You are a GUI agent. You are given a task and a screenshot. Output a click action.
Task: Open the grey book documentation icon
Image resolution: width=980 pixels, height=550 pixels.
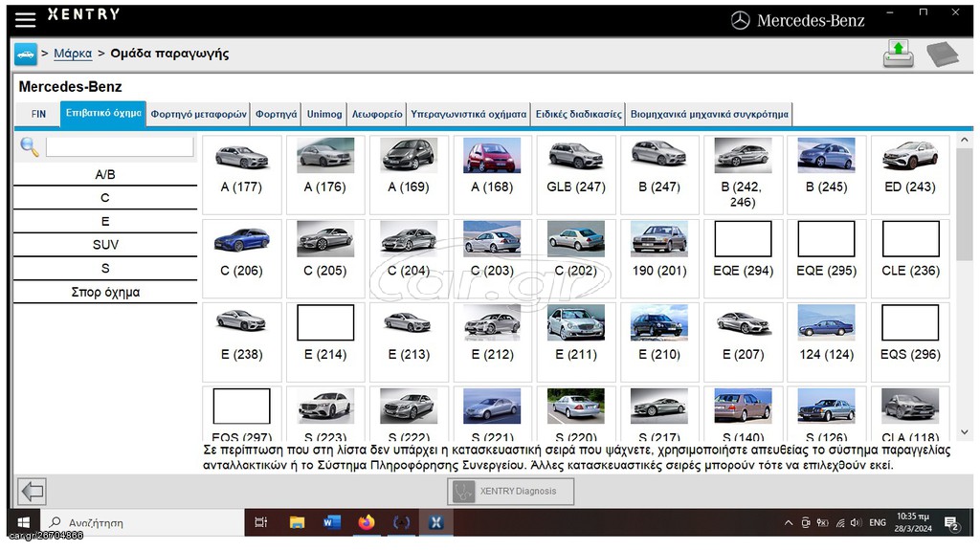tap(942, 55)
